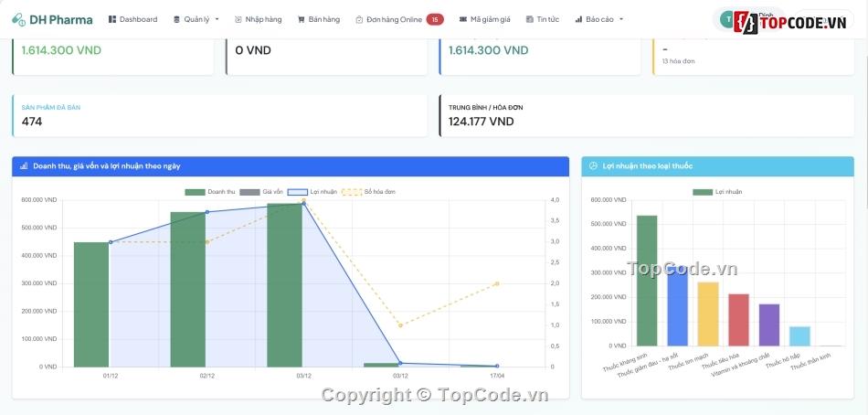Image resolution: width=868 pixels, height=415 pixels.
Task: Click pie icon beside Lợi nhuận theo loại thuốc
Action: click(x=593, y=165)
